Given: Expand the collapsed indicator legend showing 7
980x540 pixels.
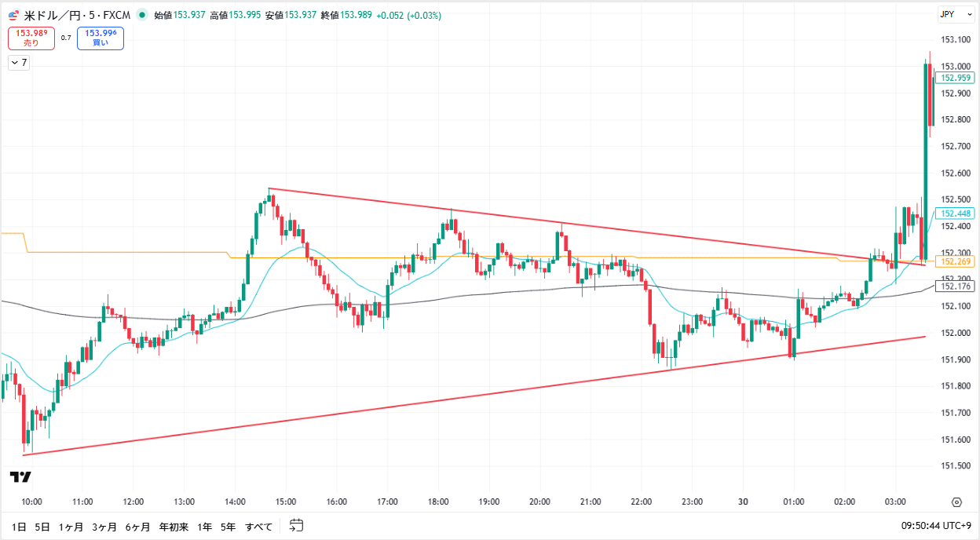Looking at the screenshot, I should coord(19,63).
